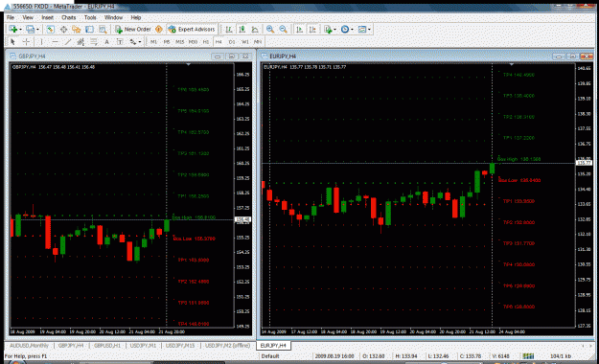Click the New Order button
The width and height of the screenshot is (599, 364).
pyautogui.click(x=133, y=30)
